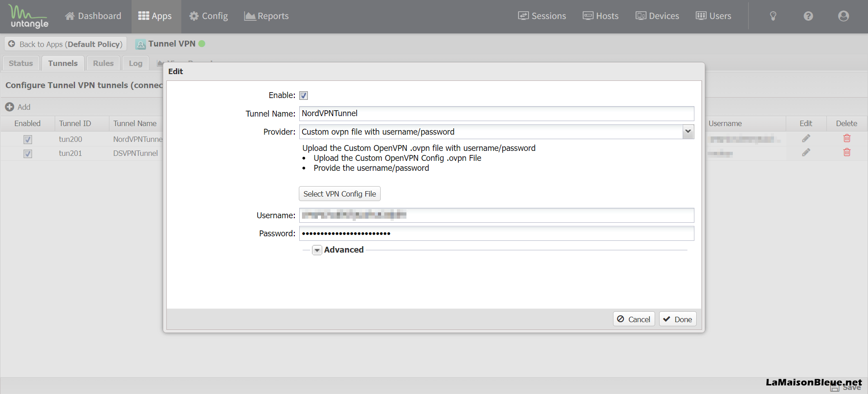The width and height of the screenshot is (868, 394).
Task: View the Users list
Action: pyautogui.click(x=713, y=16)
